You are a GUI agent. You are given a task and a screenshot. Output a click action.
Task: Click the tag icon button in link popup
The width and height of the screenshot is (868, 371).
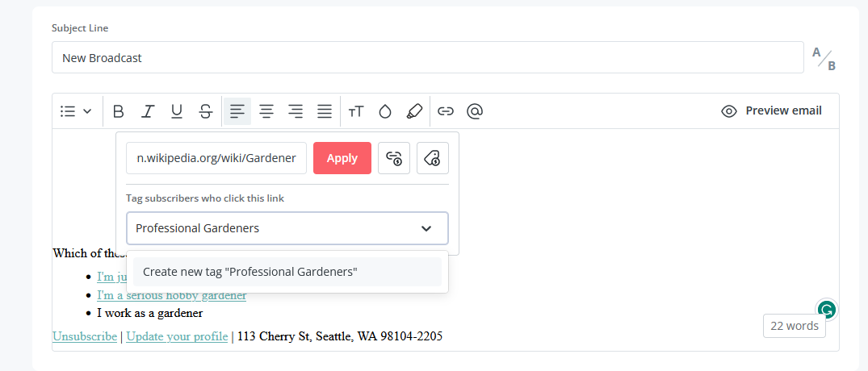pyautogui.click(x=433, y=158)
